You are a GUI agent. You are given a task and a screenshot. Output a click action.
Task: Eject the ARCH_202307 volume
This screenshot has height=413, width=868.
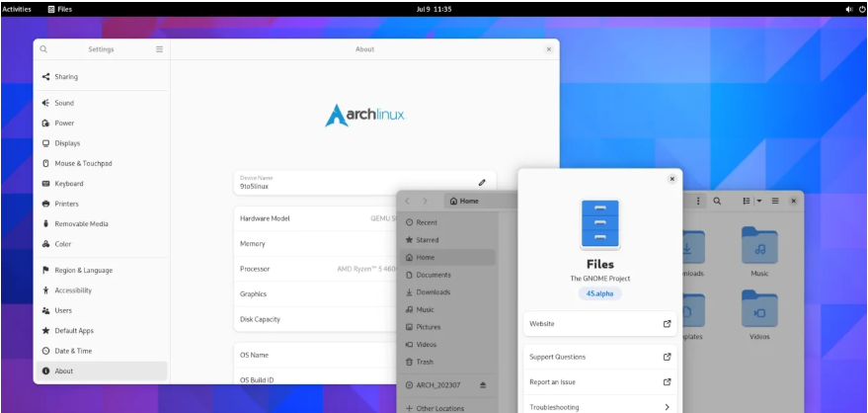pyautogui.click(x=483, y=385)
